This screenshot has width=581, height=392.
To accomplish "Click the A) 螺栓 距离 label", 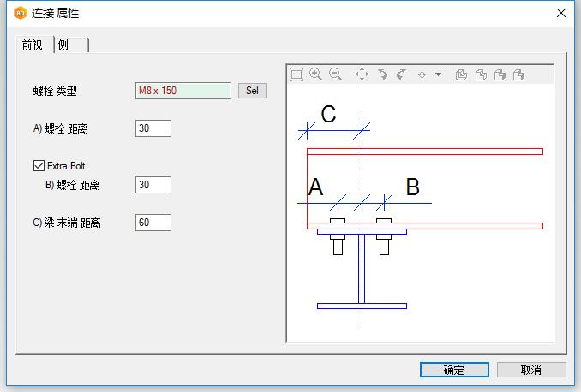I will 60,128.
